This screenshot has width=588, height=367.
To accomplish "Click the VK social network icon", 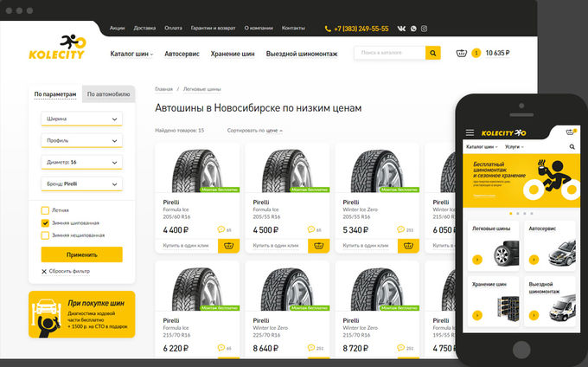I will (x=401, y=29).
